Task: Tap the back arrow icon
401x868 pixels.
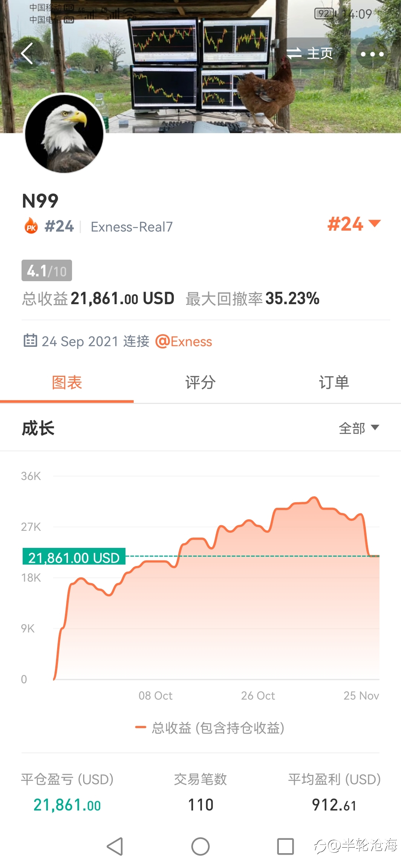Action: [x=27, y=53]
